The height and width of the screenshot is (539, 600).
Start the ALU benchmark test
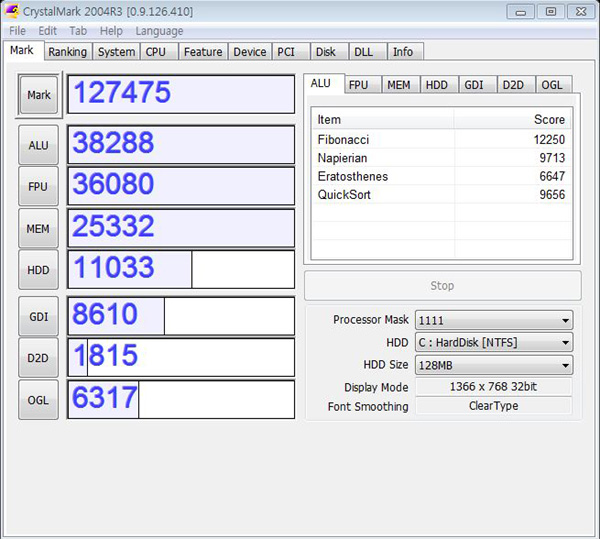coord(38,145)
